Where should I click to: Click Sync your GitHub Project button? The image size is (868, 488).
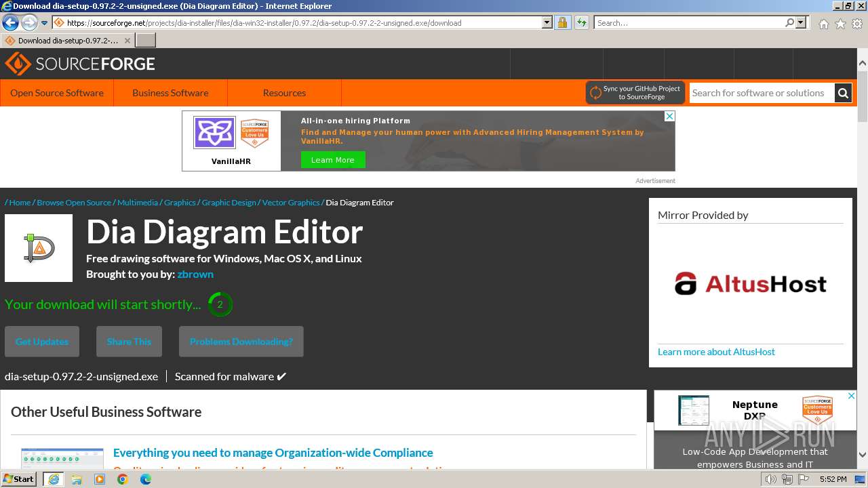pyautogui.click(x=635, y=93)
